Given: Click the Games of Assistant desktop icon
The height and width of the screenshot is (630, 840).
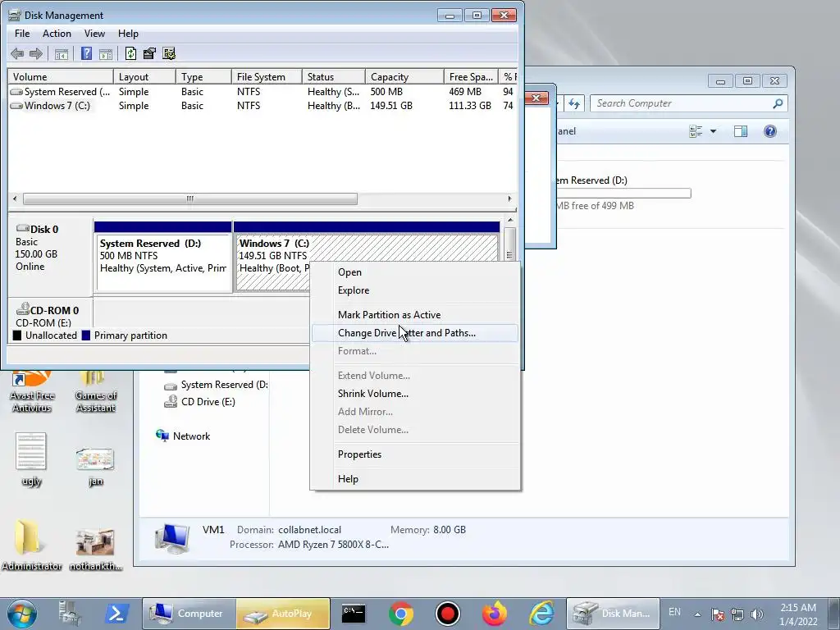Looking at the screenshot, I should point(95,391).
